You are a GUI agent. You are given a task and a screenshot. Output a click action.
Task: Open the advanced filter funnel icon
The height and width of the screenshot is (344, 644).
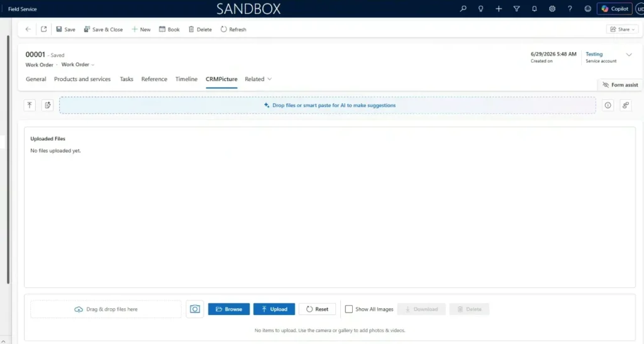[516, 9]
